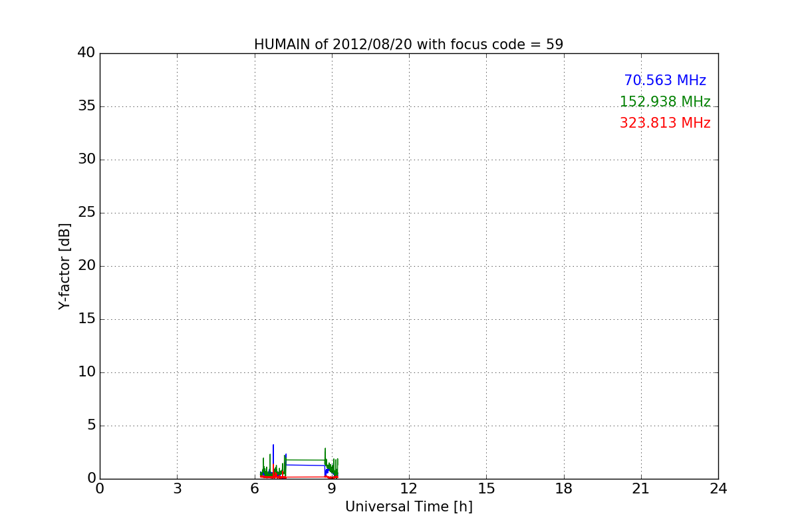Select the blue 70.563 MHz legend label
The height and width of the screenshot is (532, 798).
(665, 80)
